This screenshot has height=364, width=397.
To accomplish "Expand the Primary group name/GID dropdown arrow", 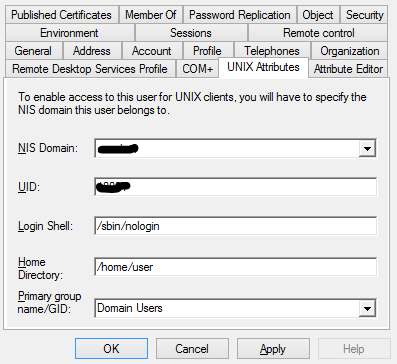I will 367,308.
